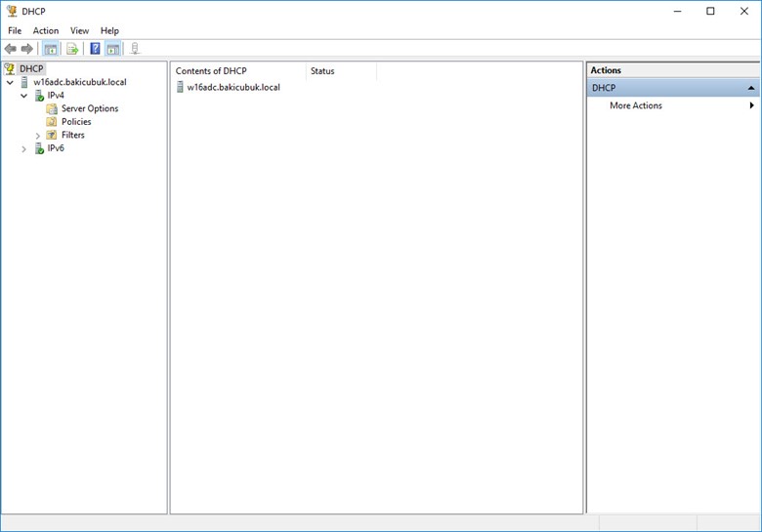Expand the Filters tree node
This screenshot has height=532, width=762.
point(38,136)
